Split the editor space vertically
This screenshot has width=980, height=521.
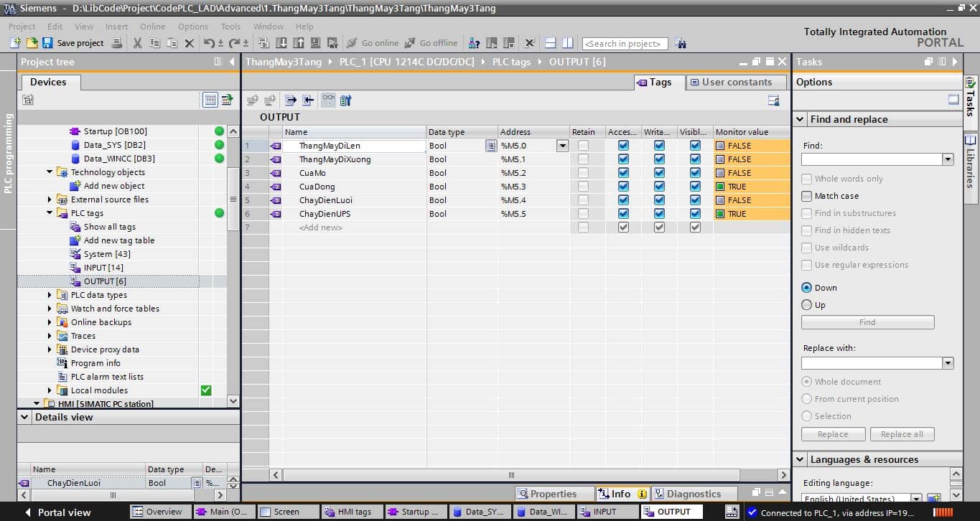coord(567,43)
